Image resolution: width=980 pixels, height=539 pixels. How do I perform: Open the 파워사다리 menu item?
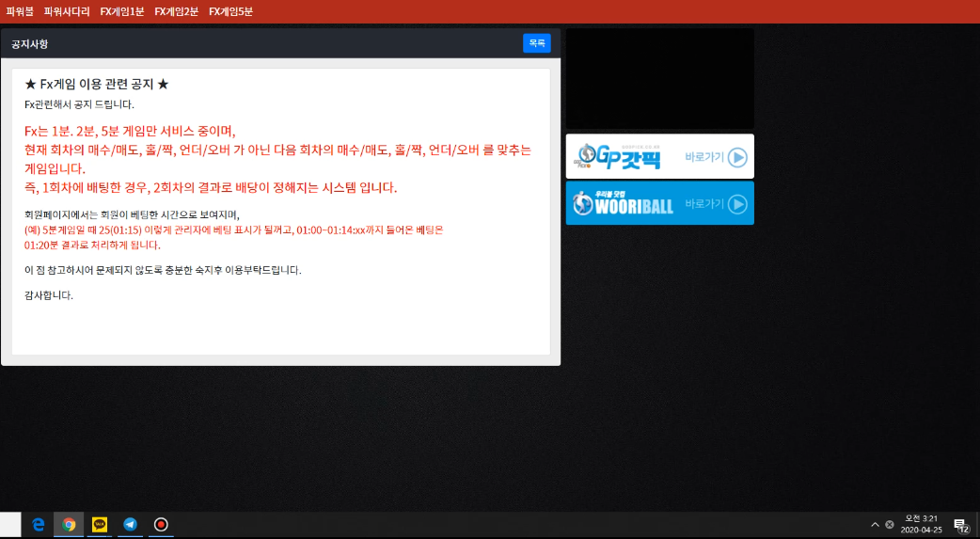pyautogui.click(x=67, y=11)
